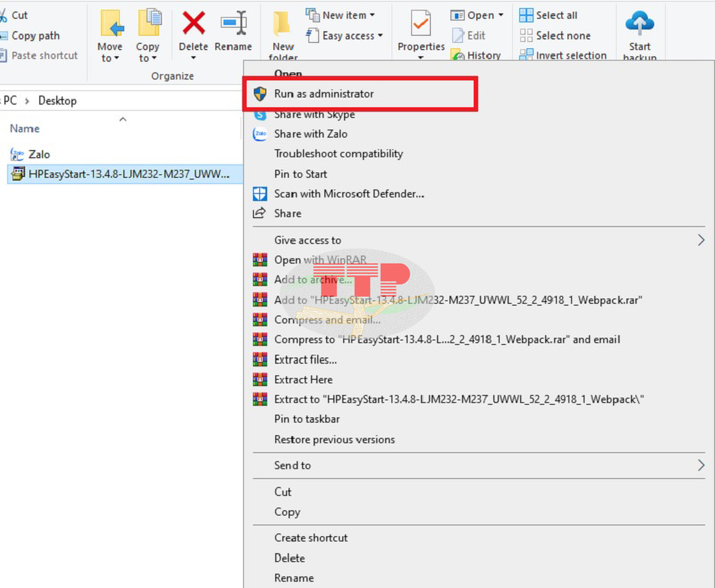Expand the Copy to dropdown arrow
Image resolution: width=715 pixels, height=588 pixels.
point(154,58)
